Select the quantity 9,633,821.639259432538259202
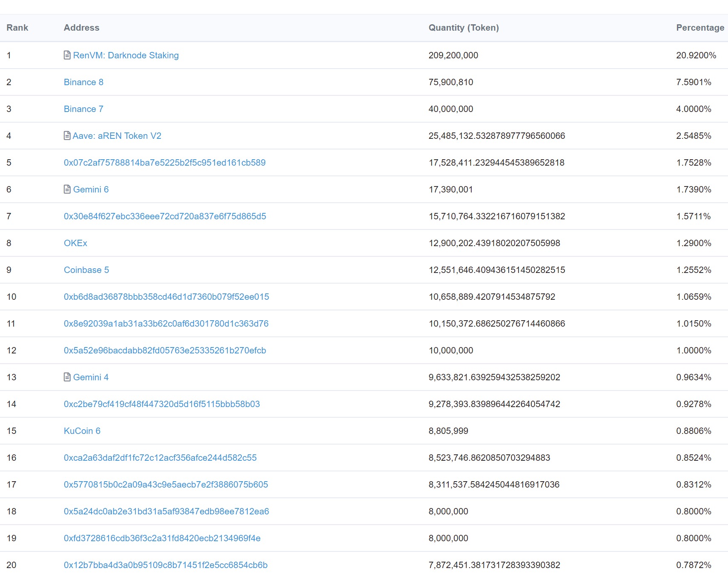 tap(494, 377)
